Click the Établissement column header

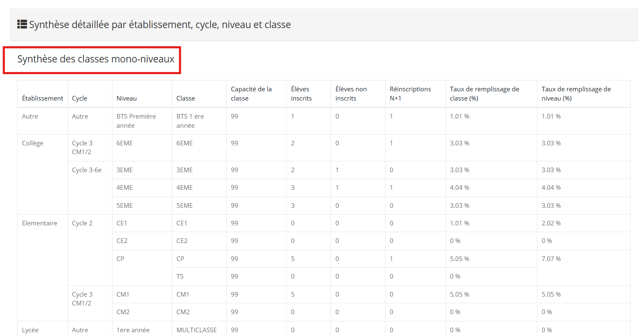click(x=42, y=98)
